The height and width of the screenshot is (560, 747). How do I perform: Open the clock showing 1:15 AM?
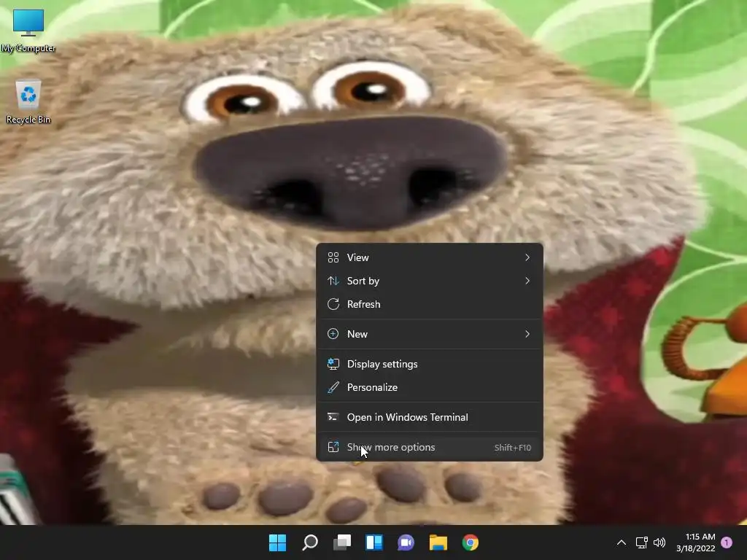[x=696, y=542]
